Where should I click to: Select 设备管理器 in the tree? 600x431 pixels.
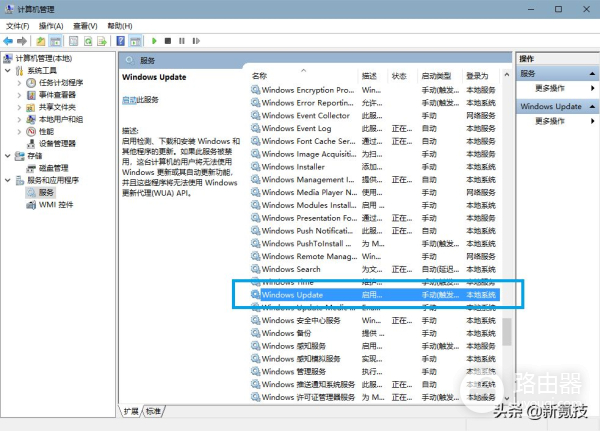(57, 144)
